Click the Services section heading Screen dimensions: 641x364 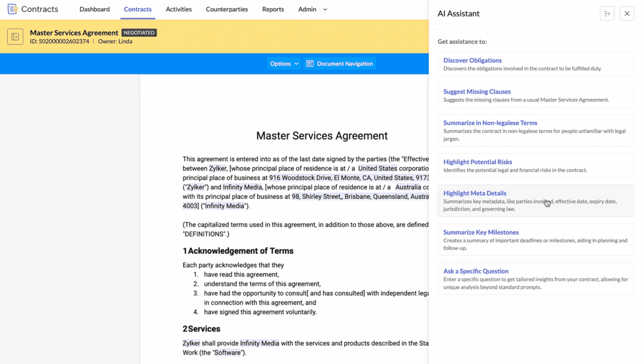click(201, 329)
